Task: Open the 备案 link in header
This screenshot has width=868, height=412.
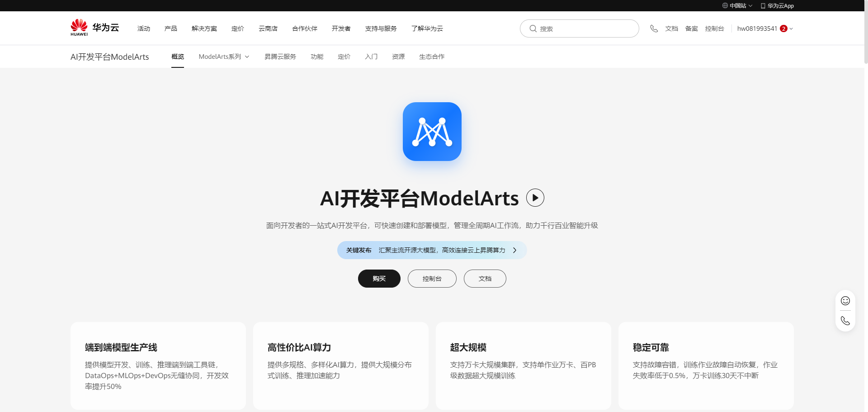Action: 692,28
